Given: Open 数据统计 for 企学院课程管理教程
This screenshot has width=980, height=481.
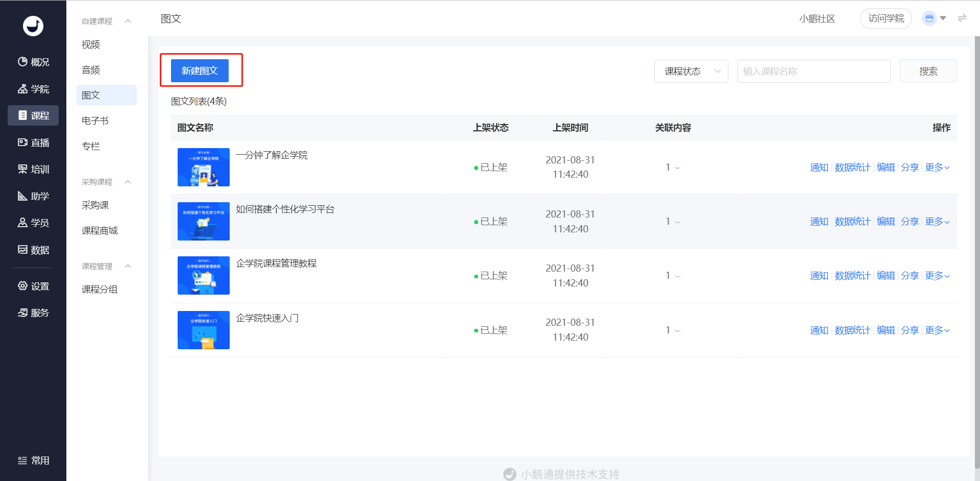Looking at the screenshot, I should point(852,276).
